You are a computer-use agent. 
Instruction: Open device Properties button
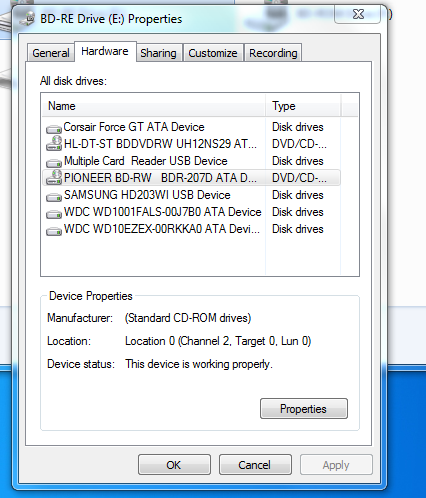point(304,409)
